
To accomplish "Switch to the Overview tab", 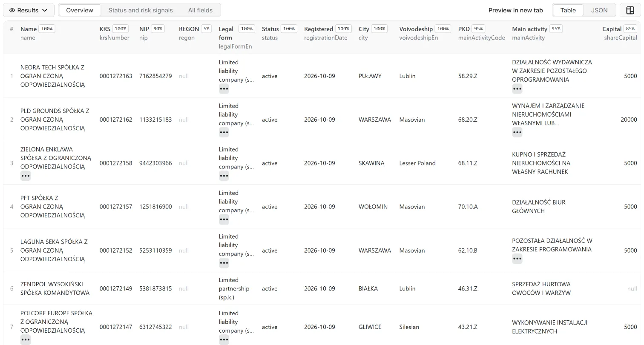I will [x=80, y=10].
